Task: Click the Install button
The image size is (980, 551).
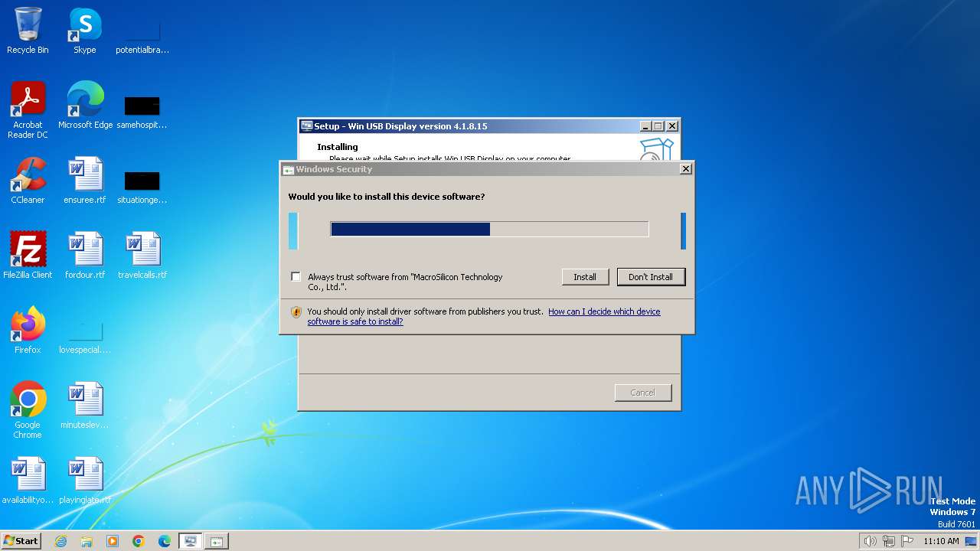Action: click(585, 277)
